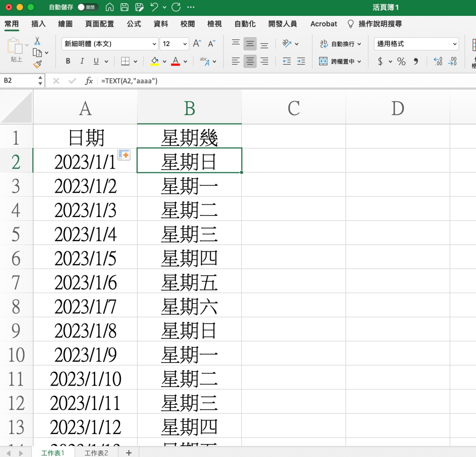Click the Decrease Decimal icon

(453, 61)
